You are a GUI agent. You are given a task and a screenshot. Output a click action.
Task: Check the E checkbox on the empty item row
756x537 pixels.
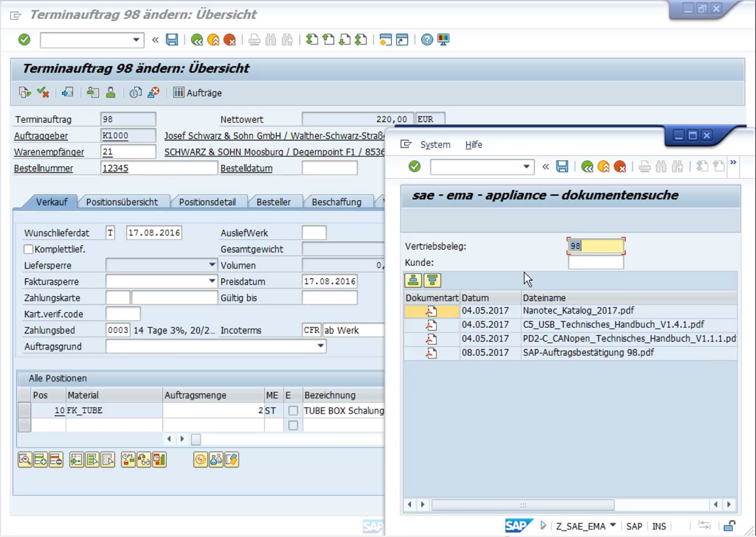[294, 425]
